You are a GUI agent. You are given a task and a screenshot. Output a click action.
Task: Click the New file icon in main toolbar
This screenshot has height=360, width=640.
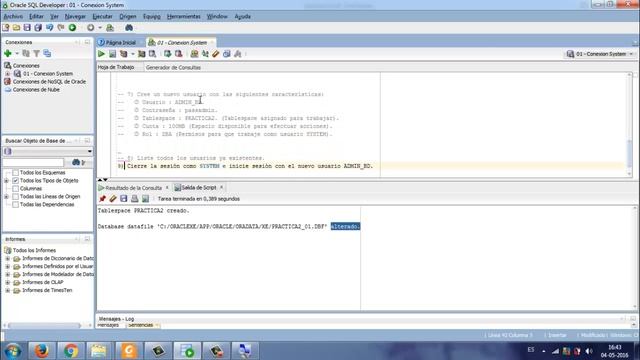[6, 28]
